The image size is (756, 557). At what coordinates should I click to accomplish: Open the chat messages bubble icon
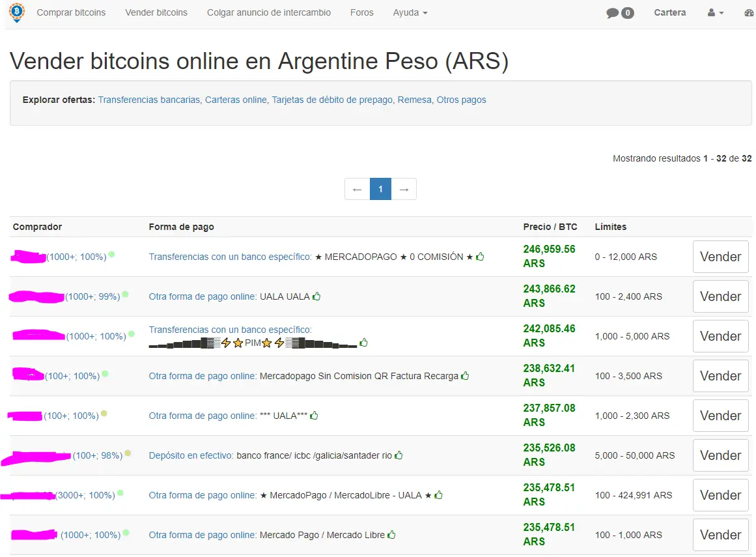pos(612,13)
